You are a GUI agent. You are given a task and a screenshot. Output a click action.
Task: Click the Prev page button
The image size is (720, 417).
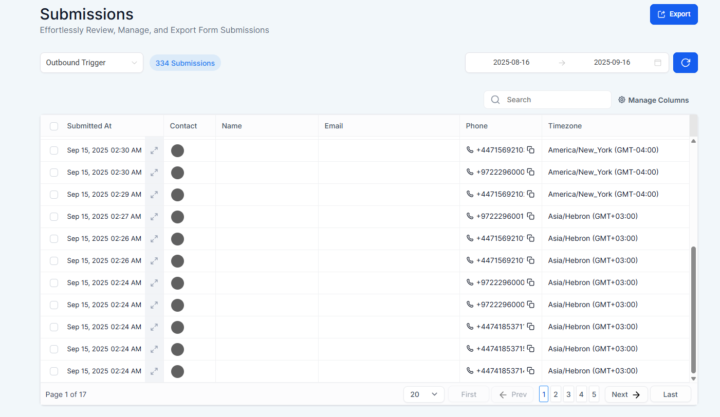[512, 394]
